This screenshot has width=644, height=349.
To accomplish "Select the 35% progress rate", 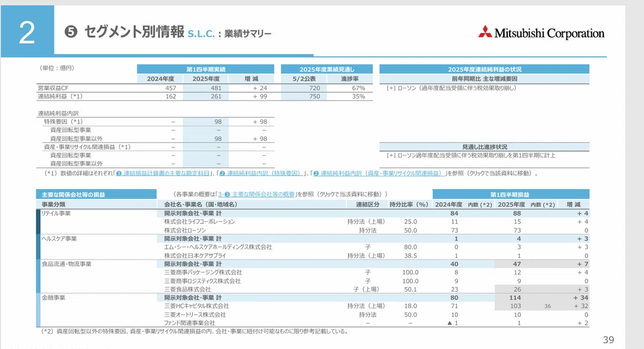I will coord(358,96).
